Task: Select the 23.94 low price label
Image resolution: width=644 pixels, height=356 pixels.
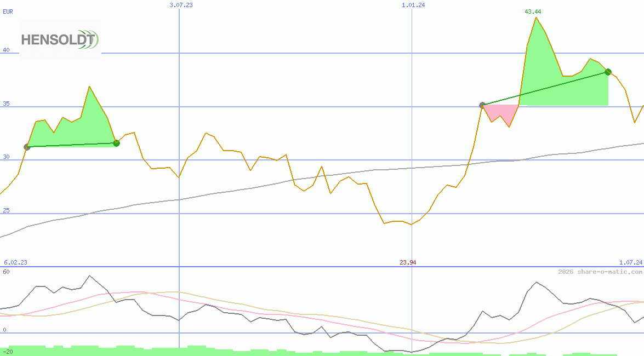Action: coord(408,262)
